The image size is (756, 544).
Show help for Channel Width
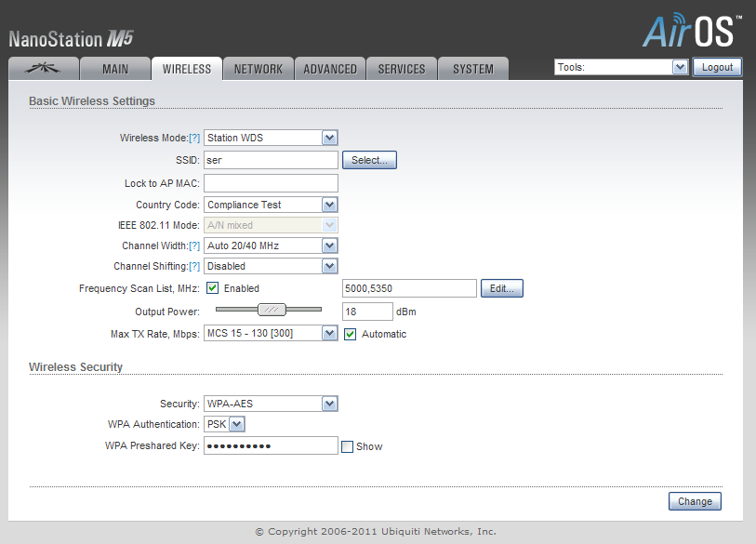click(194, 245)
